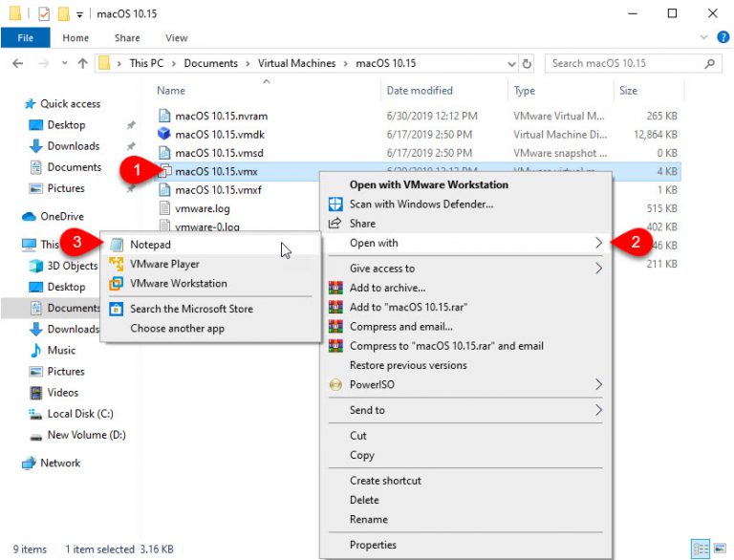Expand the Give access to submenu
This screenshot has width=734, height=560.
click(x=599, y=269)
